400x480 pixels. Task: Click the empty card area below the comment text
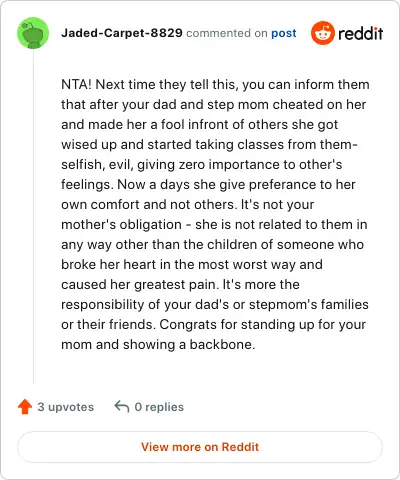coord(213,368)
